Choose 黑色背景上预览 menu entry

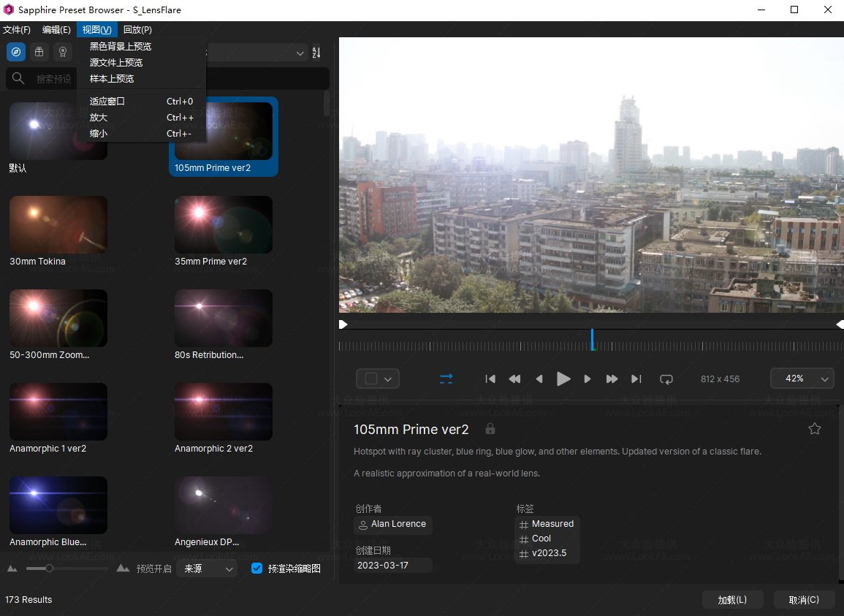pyautogui.click(x=141, y=46)
